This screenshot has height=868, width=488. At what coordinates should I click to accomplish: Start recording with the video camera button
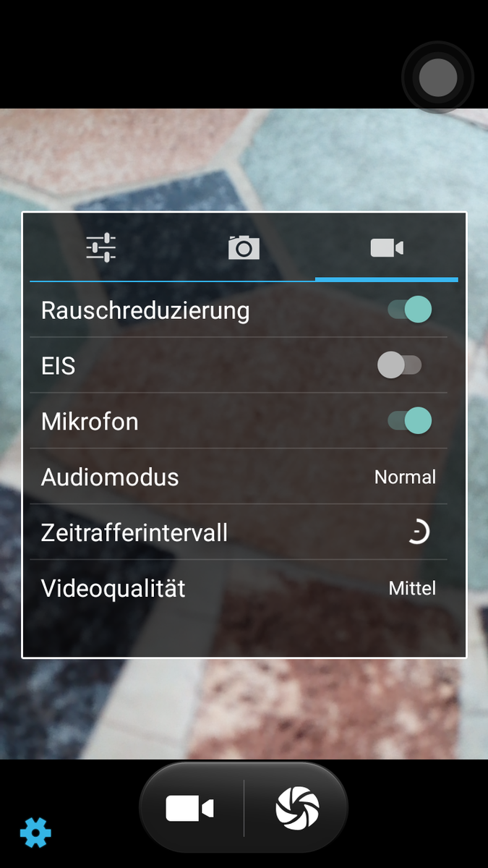point(190,809)
